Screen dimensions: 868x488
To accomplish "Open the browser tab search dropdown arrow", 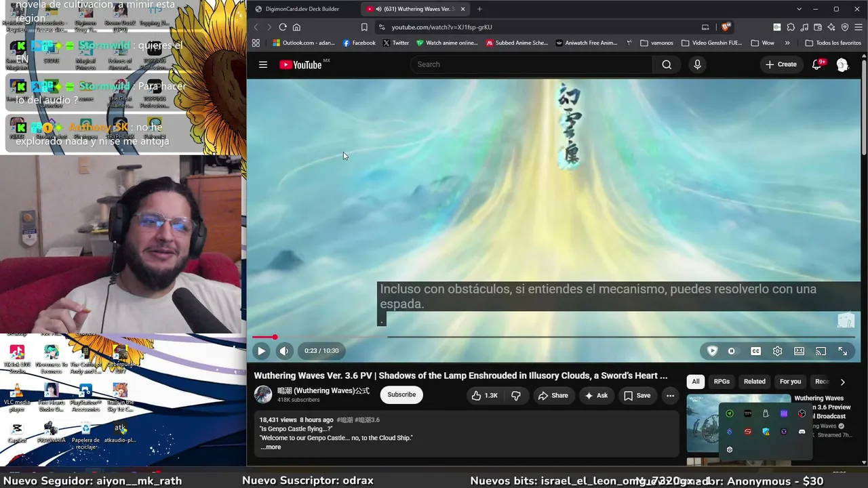I will point(799,9).
